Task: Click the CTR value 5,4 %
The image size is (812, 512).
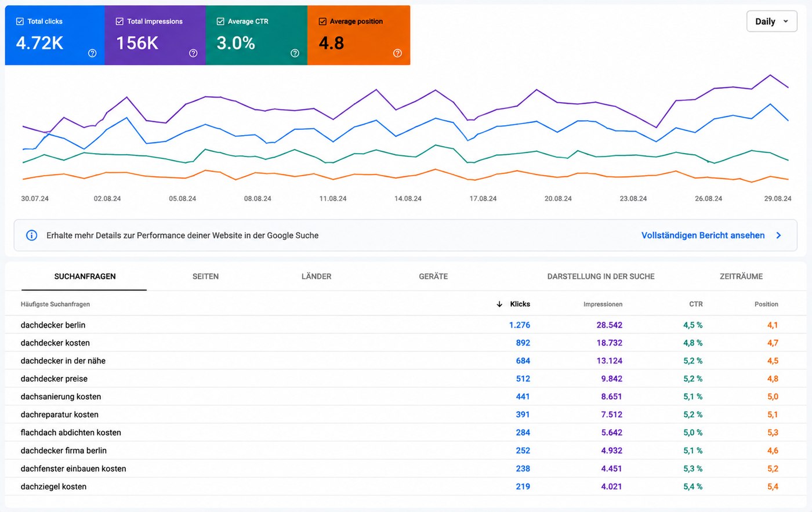Action: (693, 487)
